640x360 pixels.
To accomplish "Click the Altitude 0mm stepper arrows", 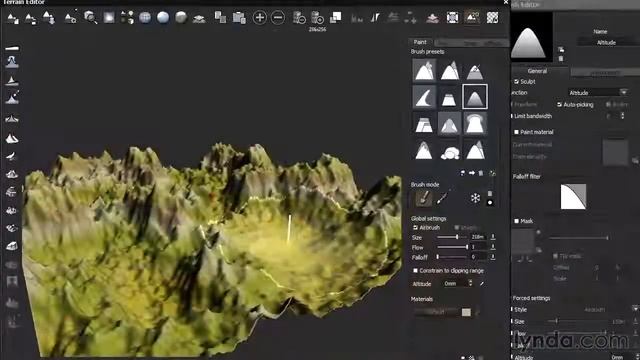I will [470, 283].
